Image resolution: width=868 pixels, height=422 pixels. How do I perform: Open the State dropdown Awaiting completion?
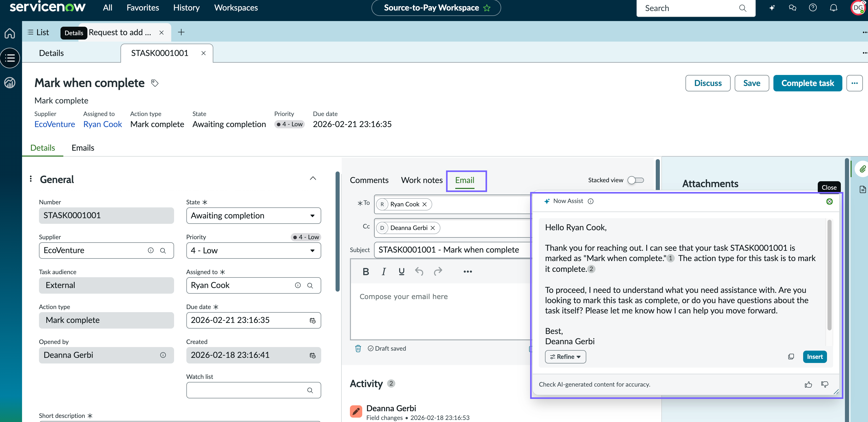253,216
